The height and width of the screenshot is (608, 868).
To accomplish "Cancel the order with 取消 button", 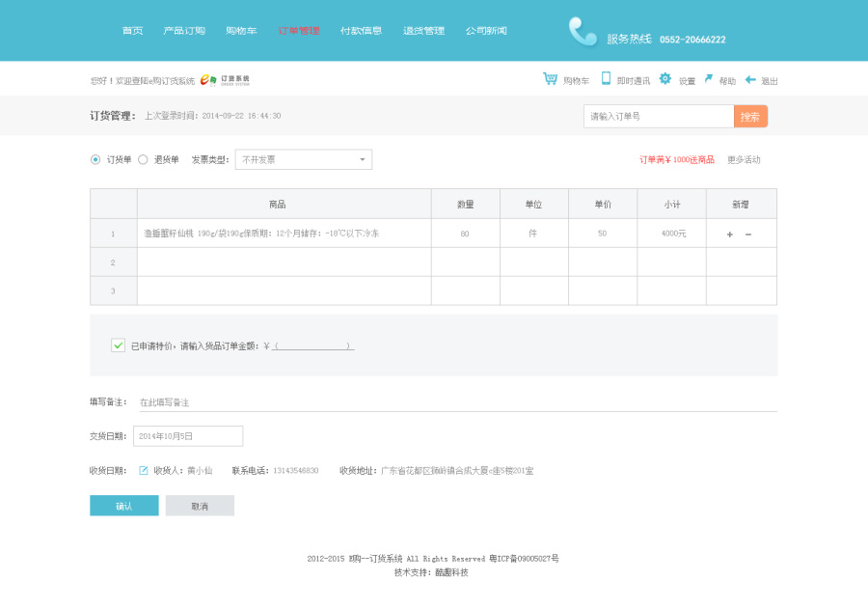I will 200,505.
